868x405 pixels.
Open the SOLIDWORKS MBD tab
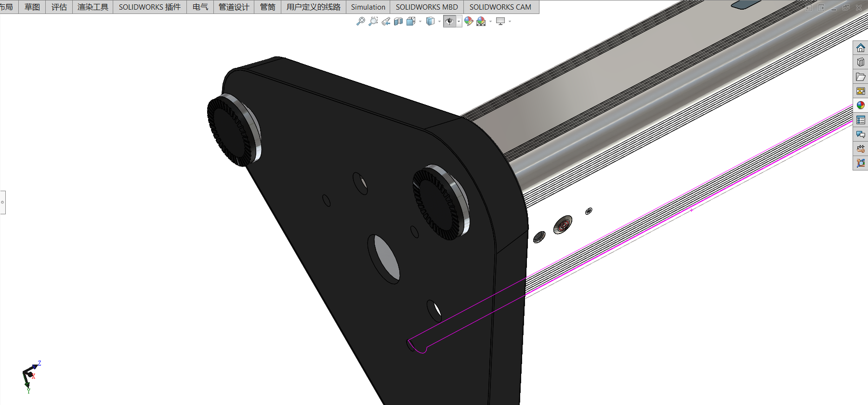click(427, 7)
